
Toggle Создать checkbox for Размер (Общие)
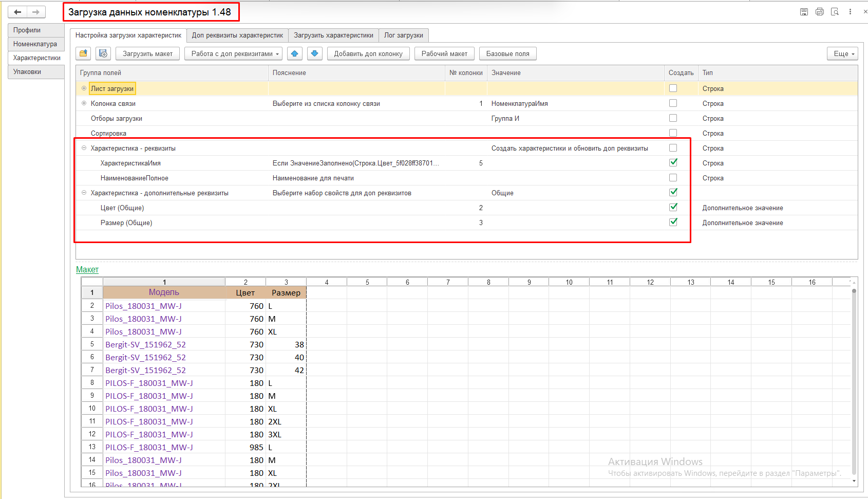[673, 222]
